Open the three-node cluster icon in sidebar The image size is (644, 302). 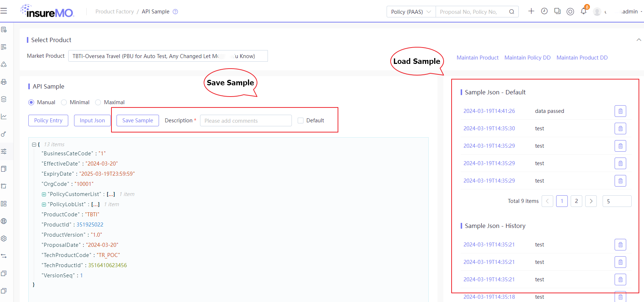[4, 64]
